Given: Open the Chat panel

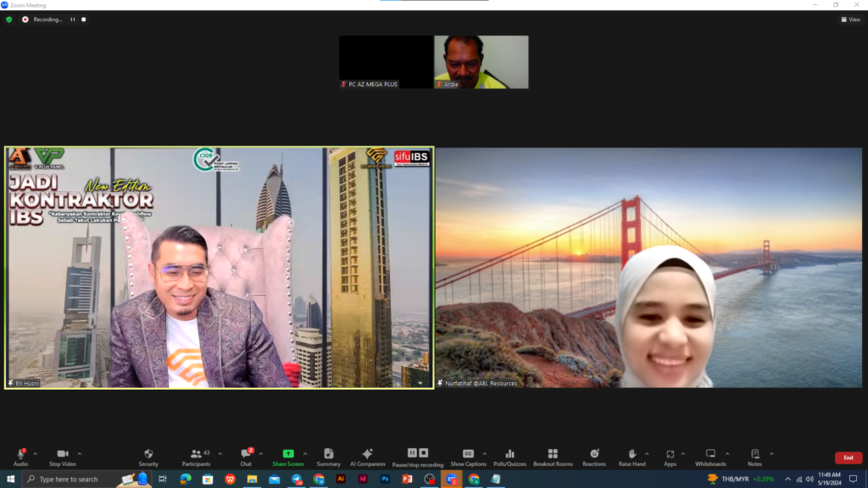Looking at the screenshot, I should pos(245,457).
